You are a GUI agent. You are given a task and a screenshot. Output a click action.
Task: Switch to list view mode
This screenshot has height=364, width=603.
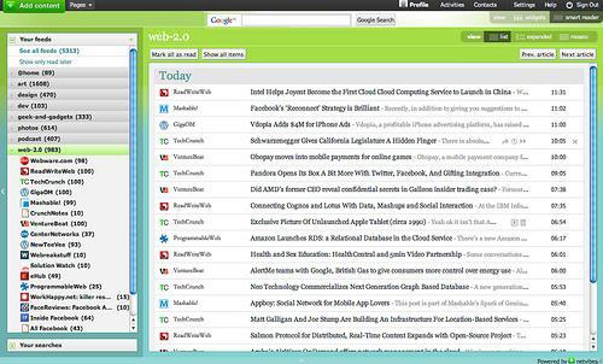click(498, 37)
